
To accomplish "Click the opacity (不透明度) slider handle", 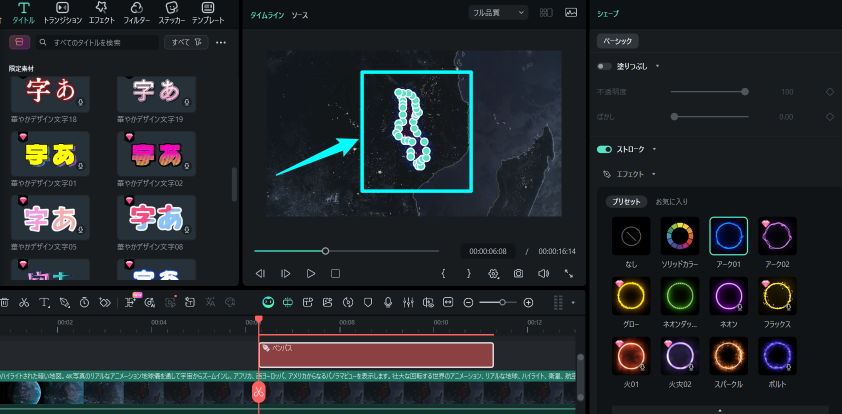I will [x=745, y=91].
